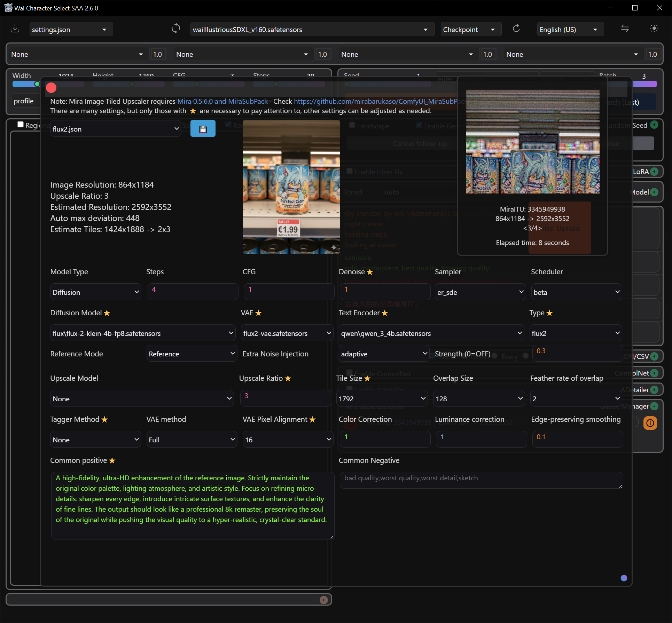The height and width of the screenshot is (623, 672).
Task: Open the flux2.json workflow dropdown
Action: 116,129
